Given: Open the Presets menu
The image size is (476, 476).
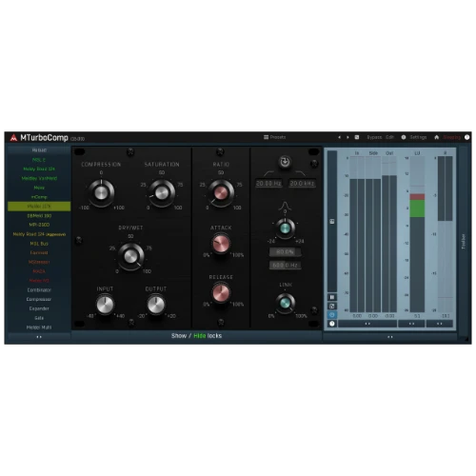Looking at the screenshot, I should pos(275,137).
